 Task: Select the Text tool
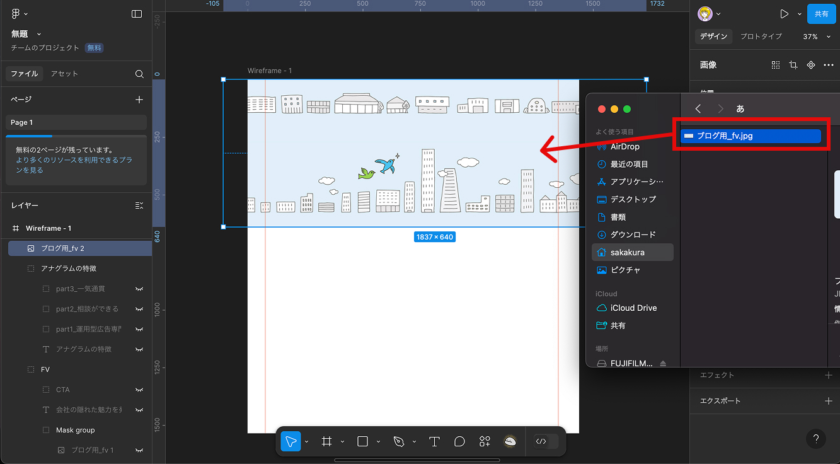(x=434, y=441)
